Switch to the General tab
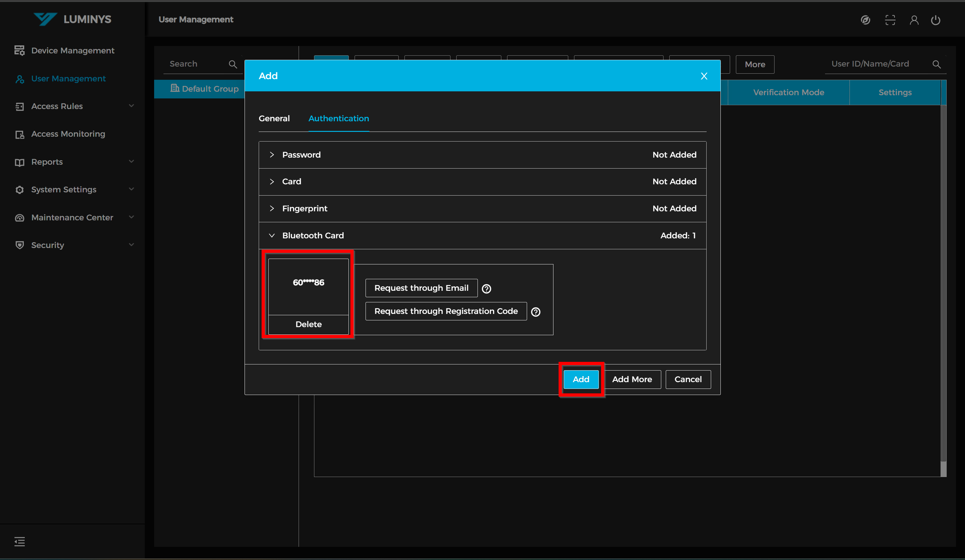Screen dimensions: 965x560 274,118
